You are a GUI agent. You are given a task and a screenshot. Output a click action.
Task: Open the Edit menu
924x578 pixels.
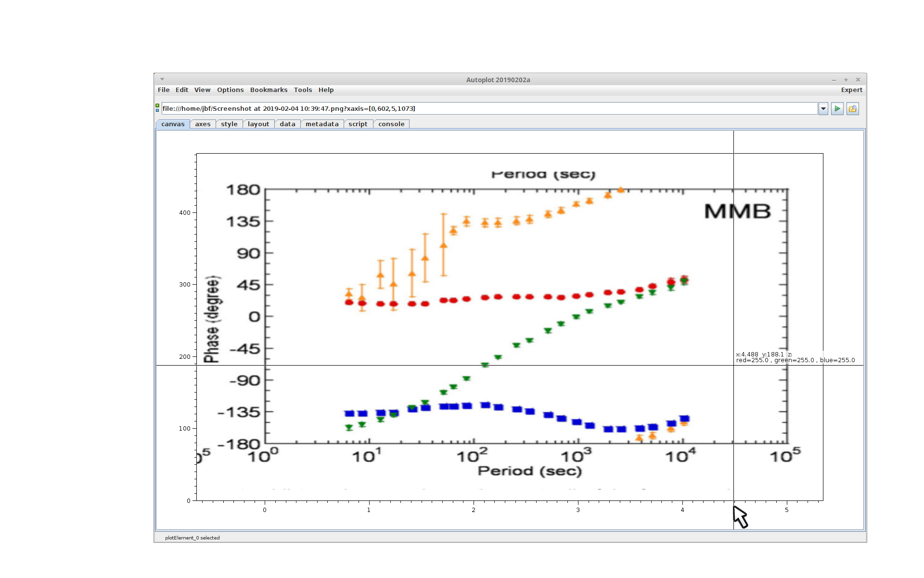coord(182,90)
